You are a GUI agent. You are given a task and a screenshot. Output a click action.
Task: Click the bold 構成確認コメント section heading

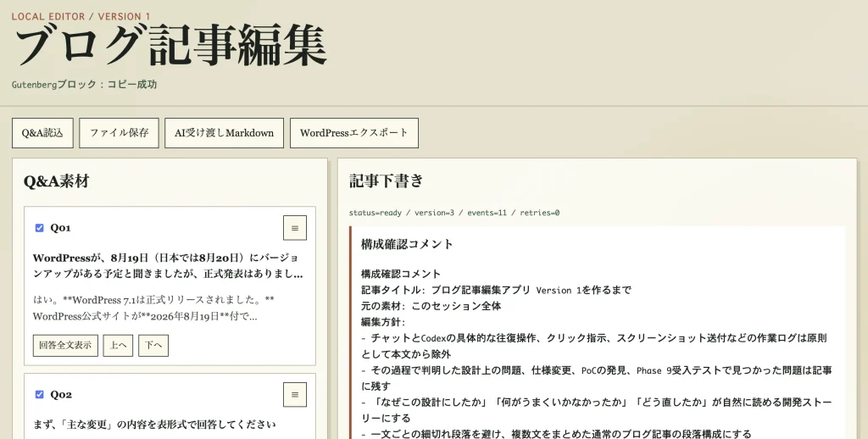pyautogui.click(x=407, y=244)
